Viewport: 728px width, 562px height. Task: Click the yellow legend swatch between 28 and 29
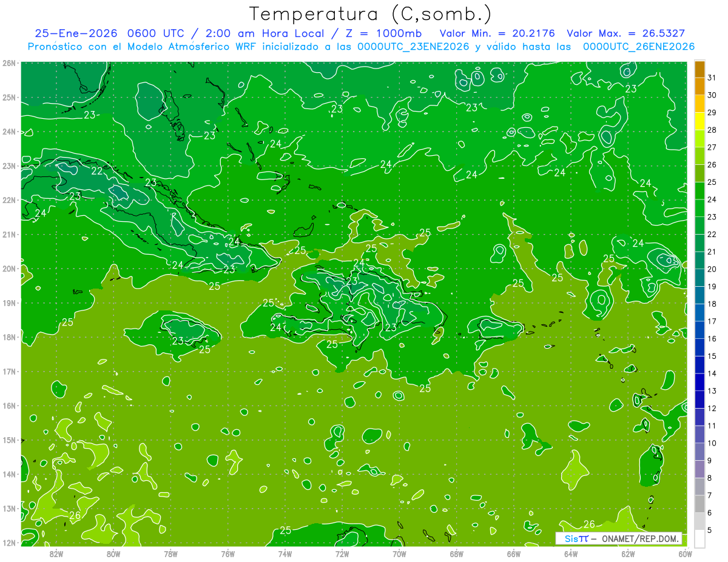coord(699,121)
